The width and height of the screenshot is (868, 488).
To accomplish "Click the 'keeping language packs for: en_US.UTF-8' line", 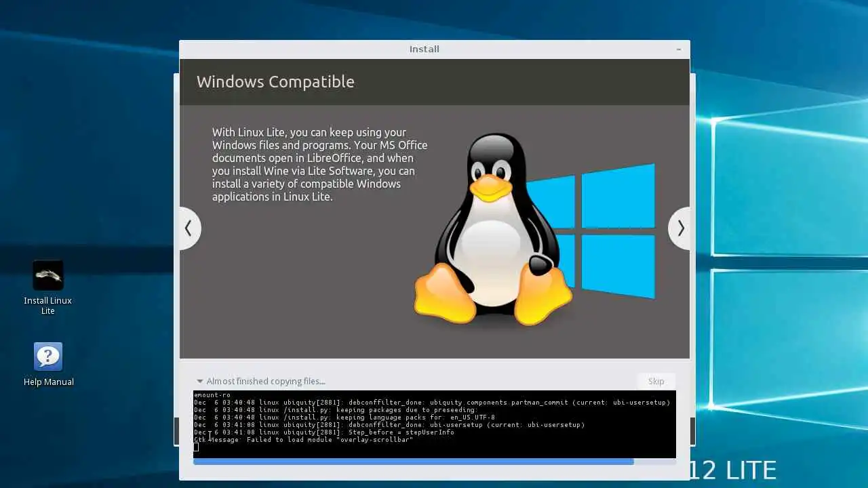I will (344, 418).
